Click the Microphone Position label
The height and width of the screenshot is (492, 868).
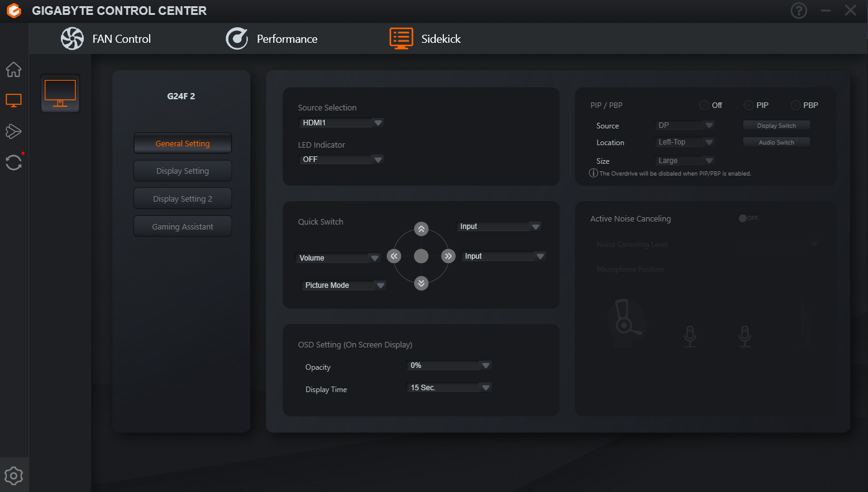point(630,269)
